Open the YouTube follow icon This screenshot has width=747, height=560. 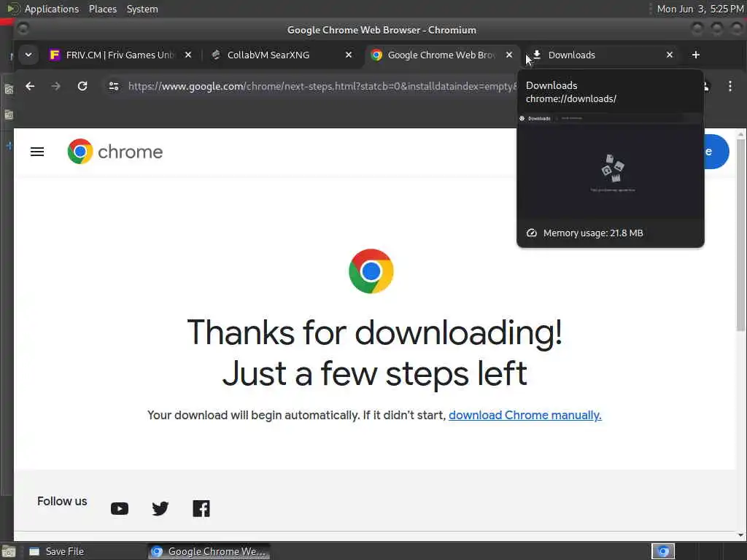(120, 508)
